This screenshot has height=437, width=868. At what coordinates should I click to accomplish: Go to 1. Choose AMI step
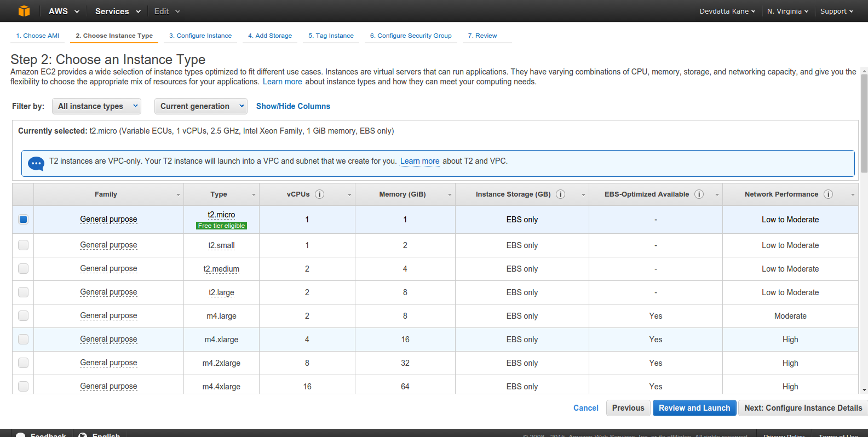[38, 36]
